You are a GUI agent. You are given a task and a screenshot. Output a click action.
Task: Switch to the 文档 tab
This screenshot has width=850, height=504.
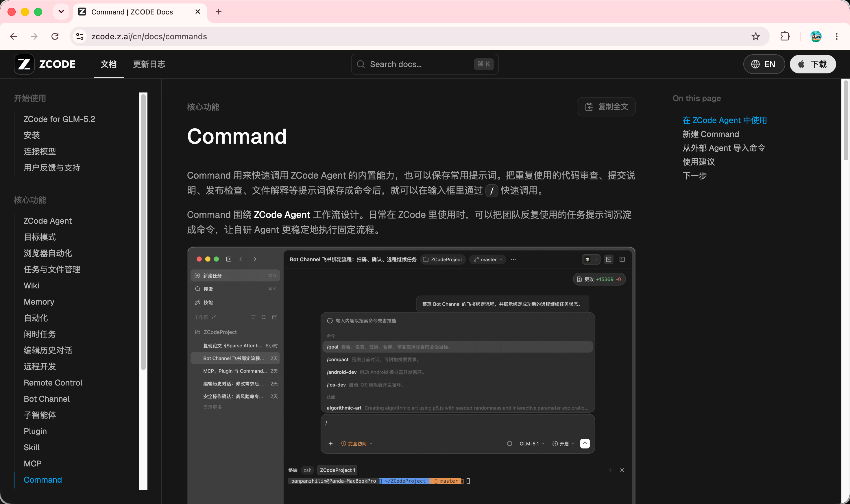coord(109,64)
